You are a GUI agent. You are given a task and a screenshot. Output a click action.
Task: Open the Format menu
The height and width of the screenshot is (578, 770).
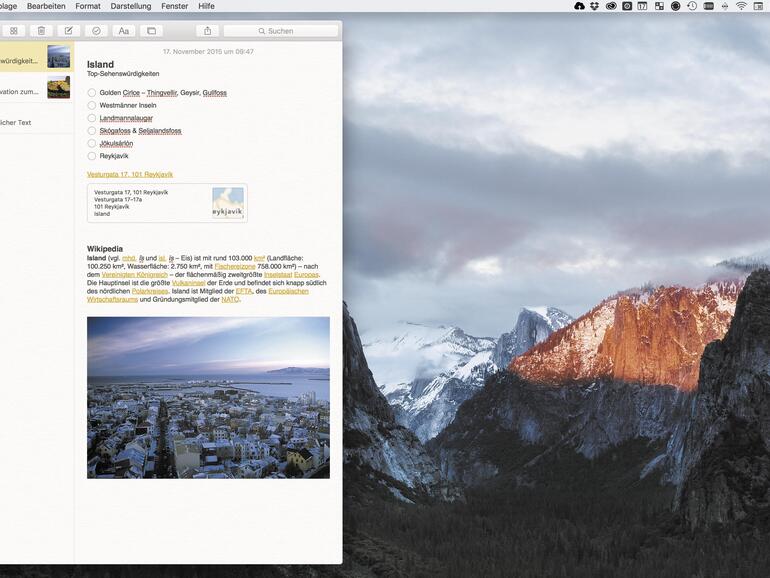[x=88, y=6]
